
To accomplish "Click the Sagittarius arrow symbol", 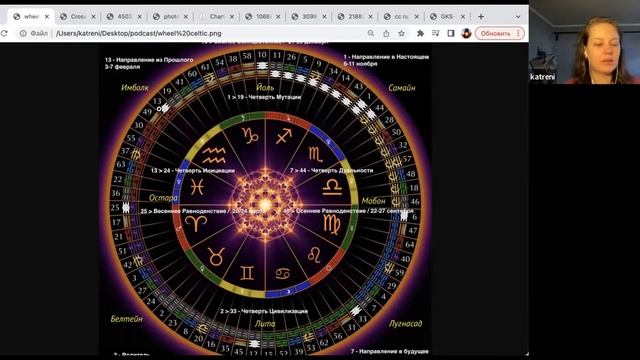I will 284,136.
